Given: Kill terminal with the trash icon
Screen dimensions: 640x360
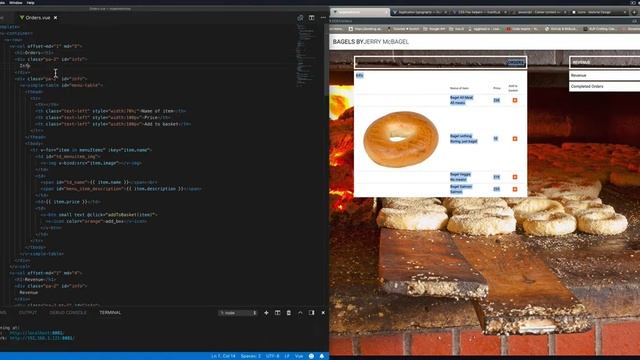Looking at the screenshot, I should [289, 313].
